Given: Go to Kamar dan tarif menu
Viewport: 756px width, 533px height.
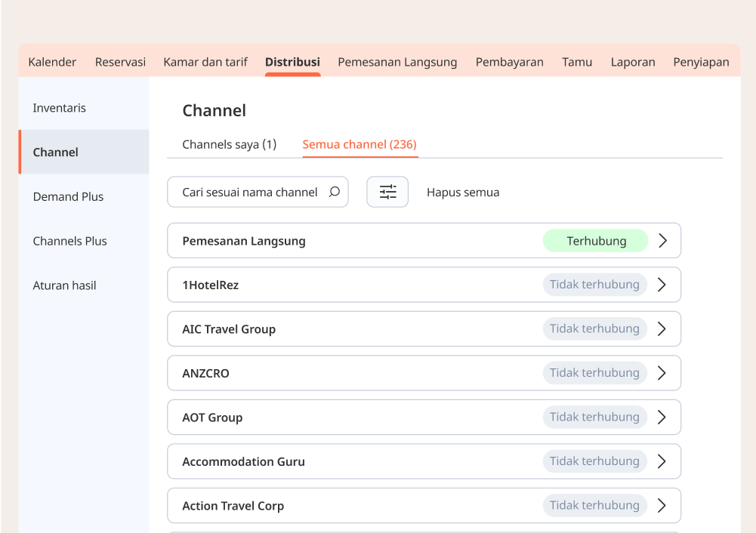Looking at the screenshot, I should click(x=205, y=62).
